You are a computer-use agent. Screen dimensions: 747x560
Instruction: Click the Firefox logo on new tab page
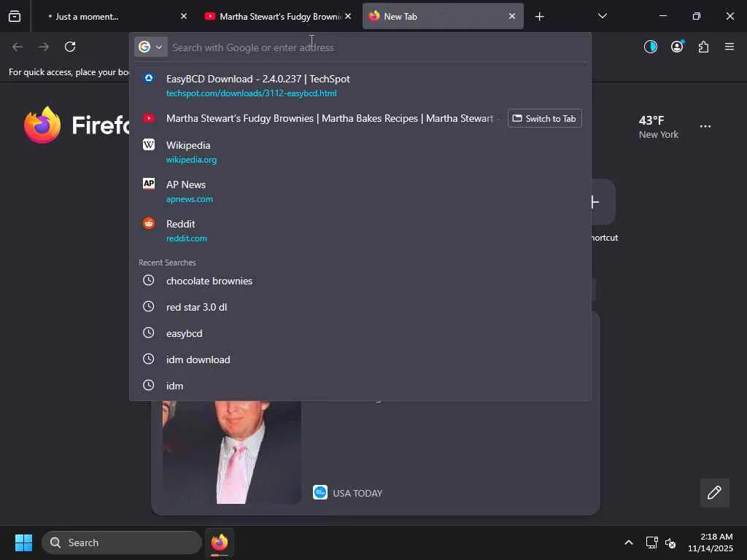click(42, 125)
